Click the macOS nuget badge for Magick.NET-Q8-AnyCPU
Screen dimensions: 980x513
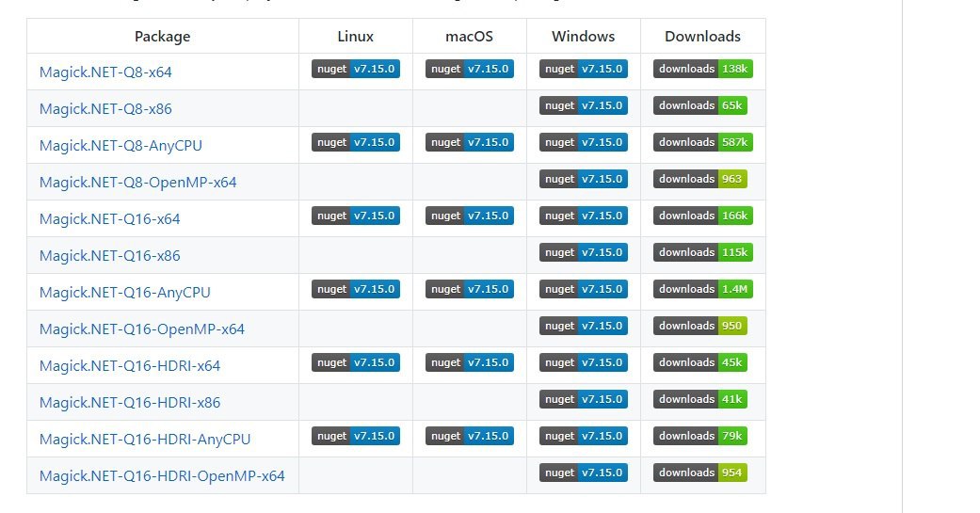point(470,142)
